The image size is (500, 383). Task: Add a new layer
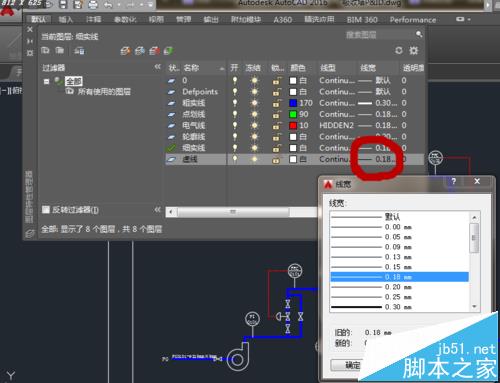click(x=125, y=51)
